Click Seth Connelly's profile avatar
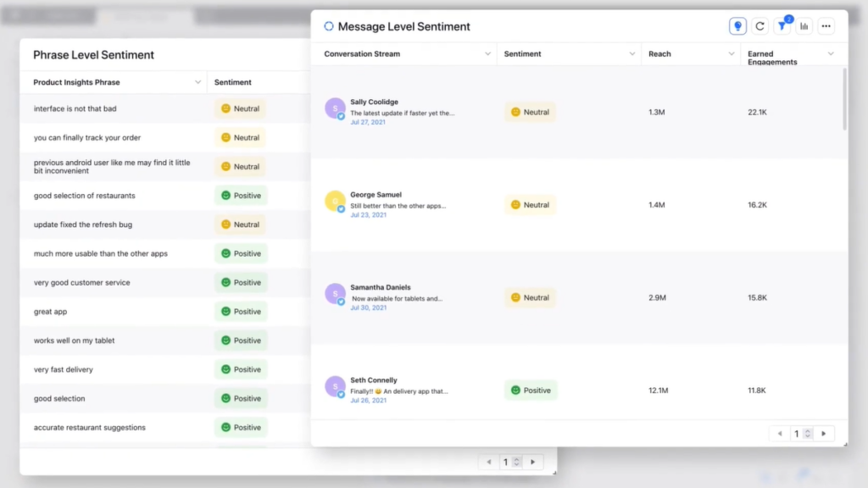 click(334, 386)
